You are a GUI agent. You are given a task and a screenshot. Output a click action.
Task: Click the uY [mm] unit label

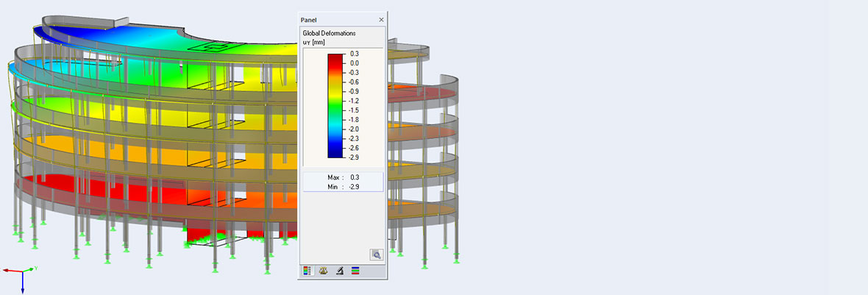(x=314, y=43)
